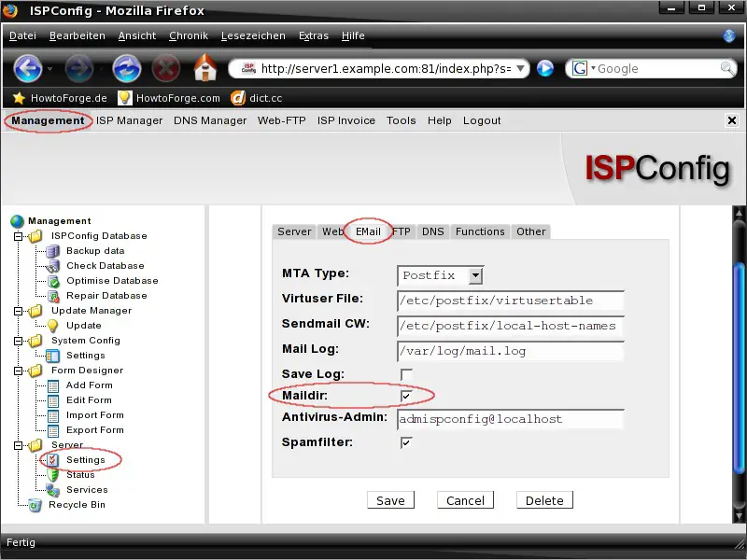Go to the home page icon
Screen dimensions: 747x560
[x=205, y=67]
